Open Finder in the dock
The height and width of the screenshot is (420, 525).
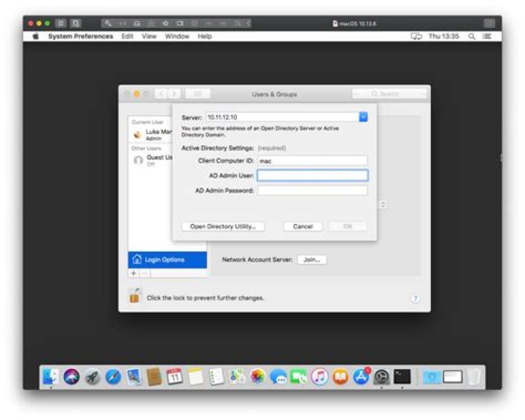point(50,377)
